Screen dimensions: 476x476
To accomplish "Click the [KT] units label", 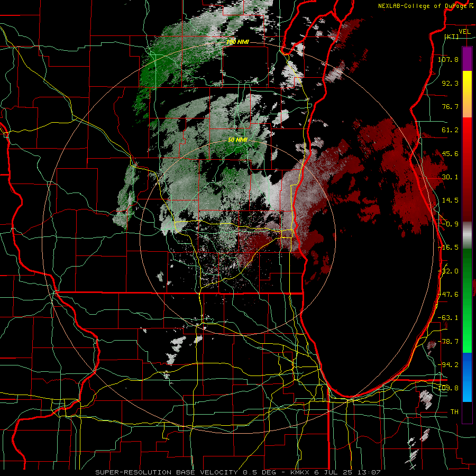I will (452, 36).
